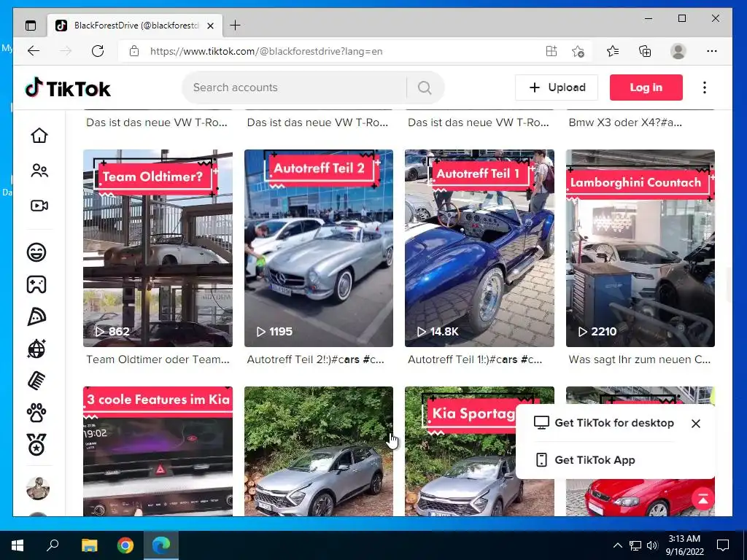747x560 pixels.
Task: Open the Collections icon in Edge
Action: click(645, 51)
